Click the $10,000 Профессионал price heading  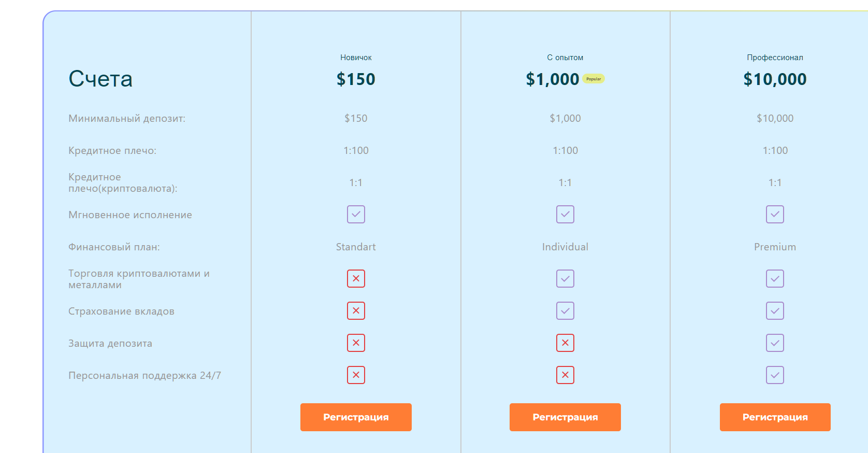click(x=775, y=79)
